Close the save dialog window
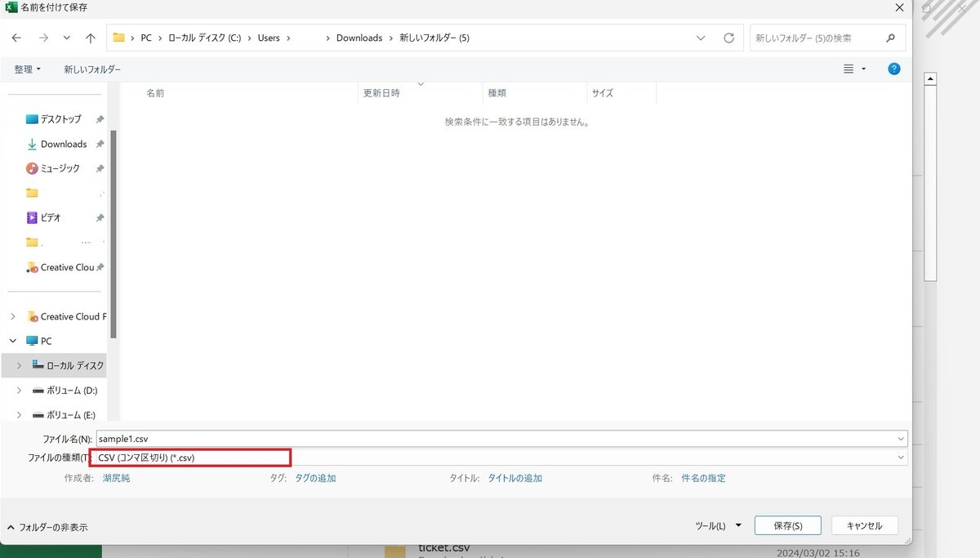The height and width of the screenshot is (558, 980). 898,7
